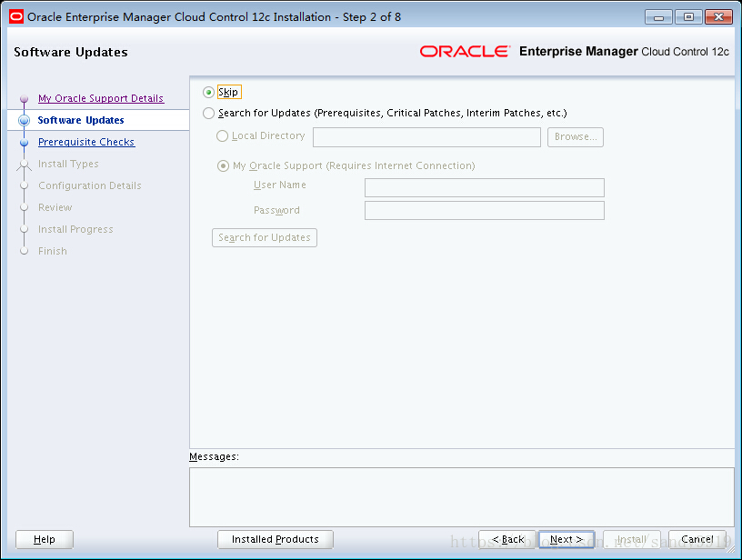
Task: Click the Finish step label
Action: (x=53, y=251)
